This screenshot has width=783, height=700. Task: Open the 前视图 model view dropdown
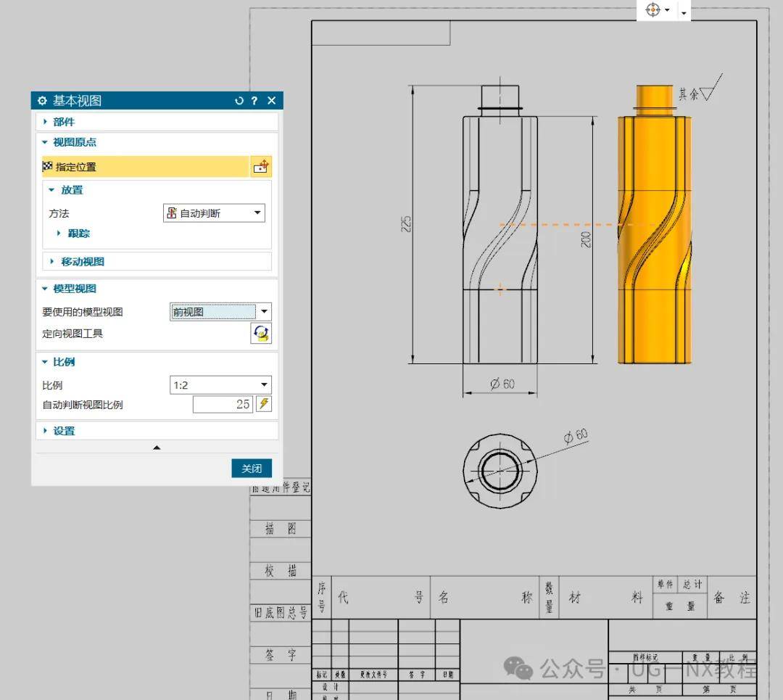pos(220,312)
